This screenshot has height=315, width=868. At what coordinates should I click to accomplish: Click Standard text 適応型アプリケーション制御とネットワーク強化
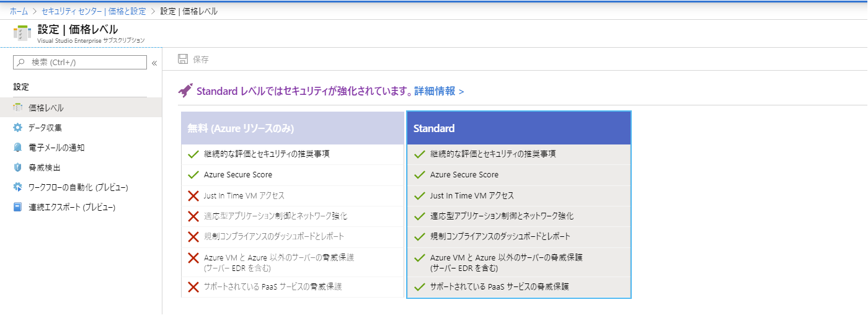coord(502,216)
